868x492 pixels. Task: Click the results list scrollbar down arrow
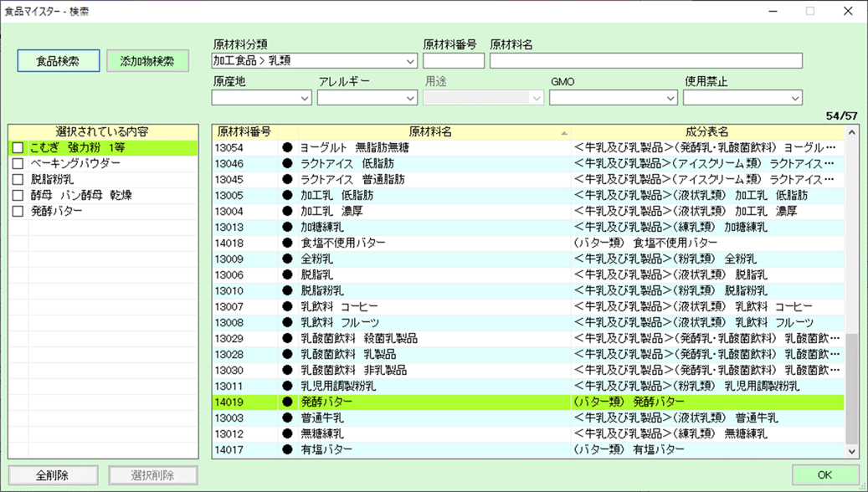point(851,452)
